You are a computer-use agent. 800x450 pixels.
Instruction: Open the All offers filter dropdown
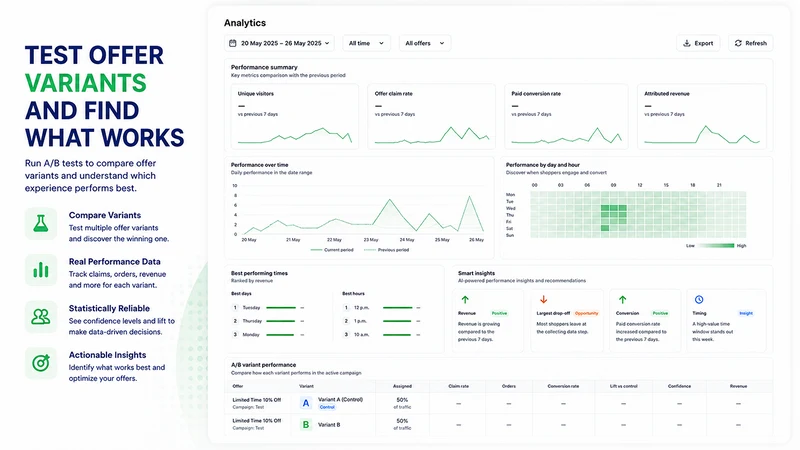(x=425, y=43)
